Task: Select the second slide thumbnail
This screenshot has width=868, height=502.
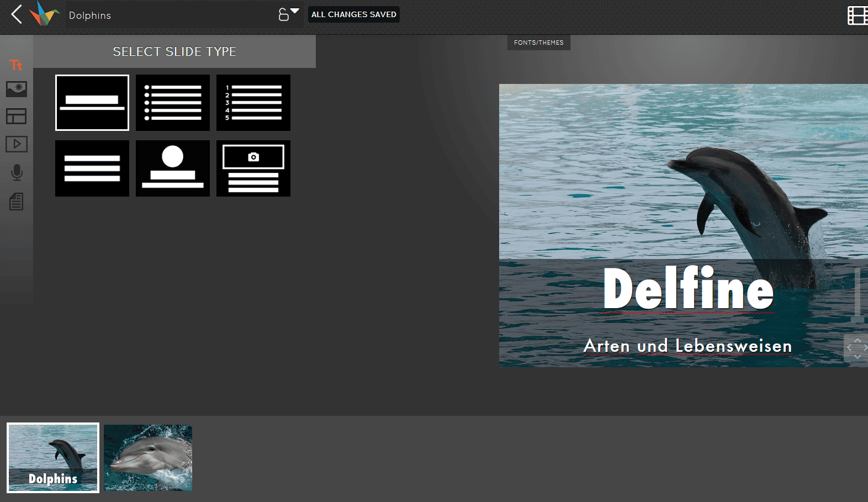Action: pyautogui.click(x=148, y=458)
